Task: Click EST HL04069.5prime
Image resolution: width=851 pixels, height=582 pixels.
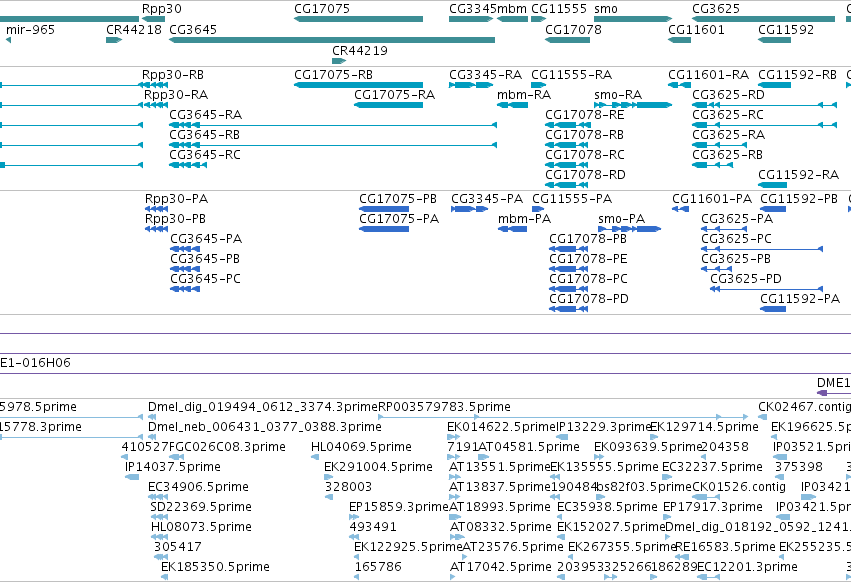Action: [361, 447]
